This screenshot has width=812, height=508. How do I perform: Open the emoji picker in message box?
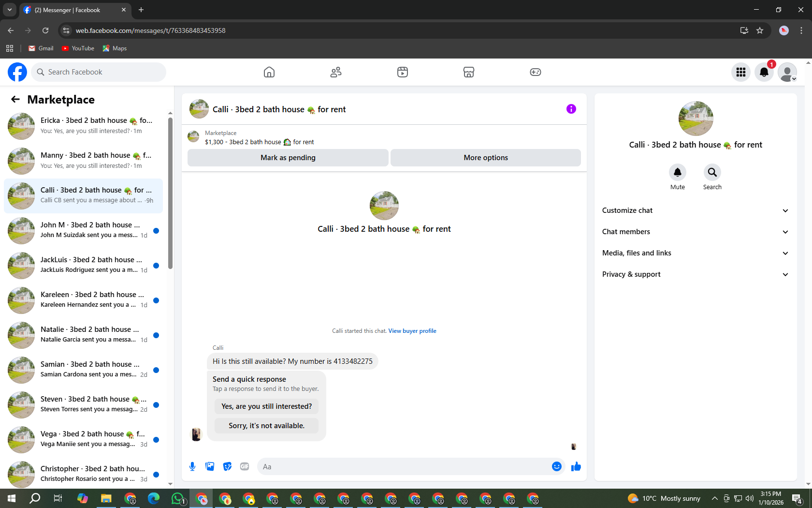click(557, 466)
